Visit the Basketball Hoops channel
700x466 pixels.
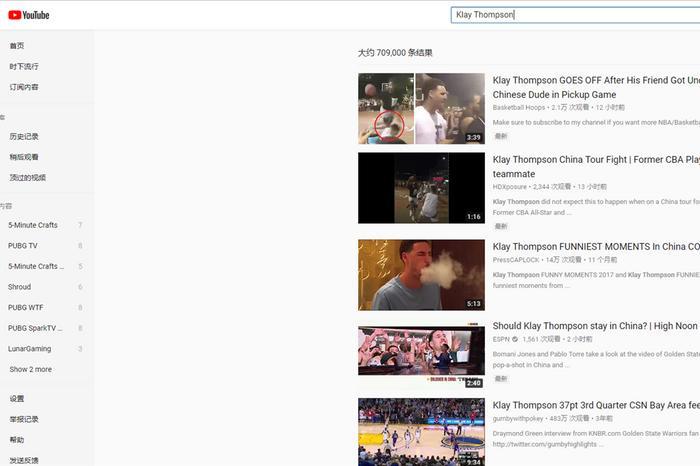[519, 108]
